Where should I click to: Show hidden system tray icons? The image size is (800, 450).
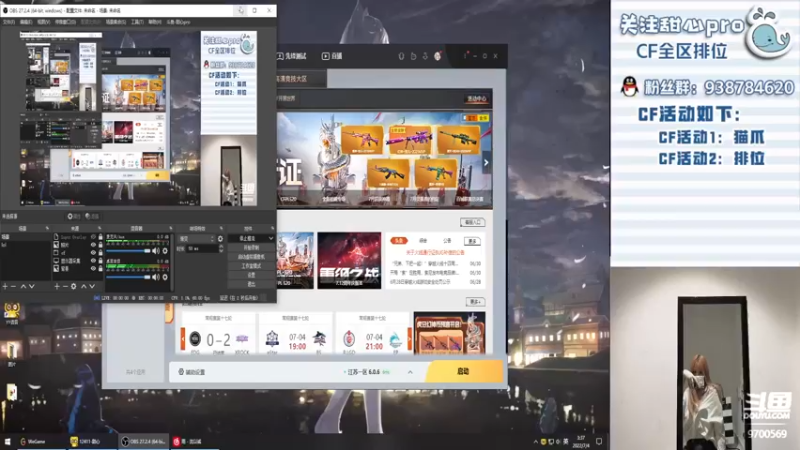[x=536, y=442]
